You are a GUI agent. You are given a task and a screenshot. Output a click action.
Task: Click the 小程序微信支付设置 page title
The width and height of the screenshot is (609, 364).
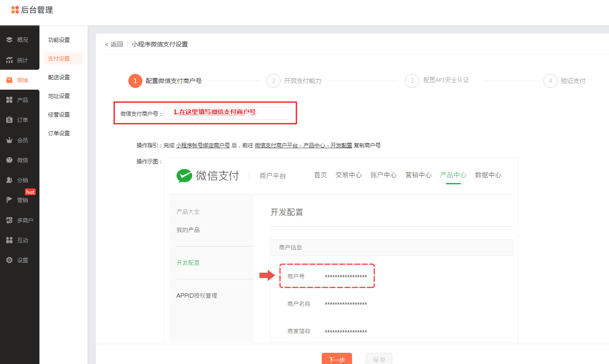pyautogui.click(x=160, y=44)
